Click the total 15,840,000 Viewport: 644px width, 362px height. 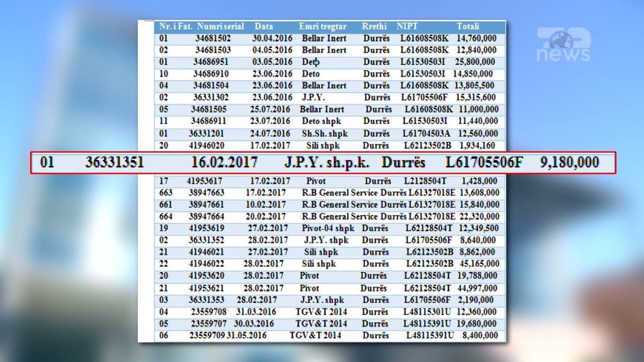[x=479, y=205]
